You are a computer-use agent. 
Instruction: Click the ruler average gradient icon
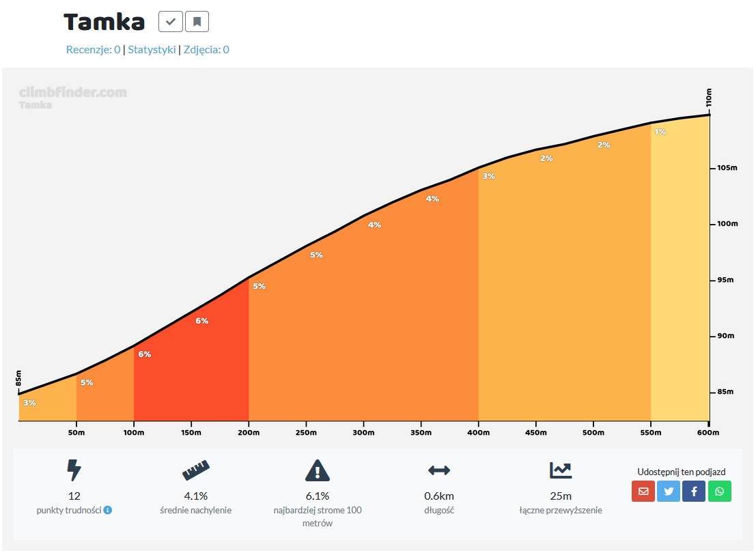point(196,470)
